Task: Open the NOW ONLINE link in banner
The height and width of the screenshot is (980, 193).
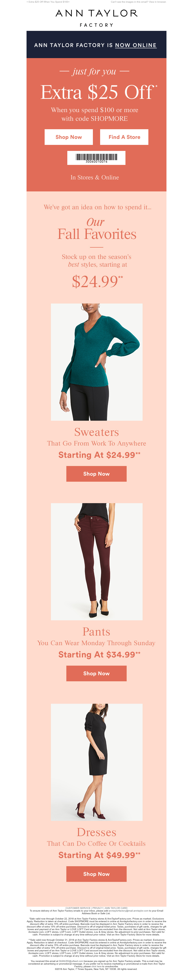Action: (136, 45)
